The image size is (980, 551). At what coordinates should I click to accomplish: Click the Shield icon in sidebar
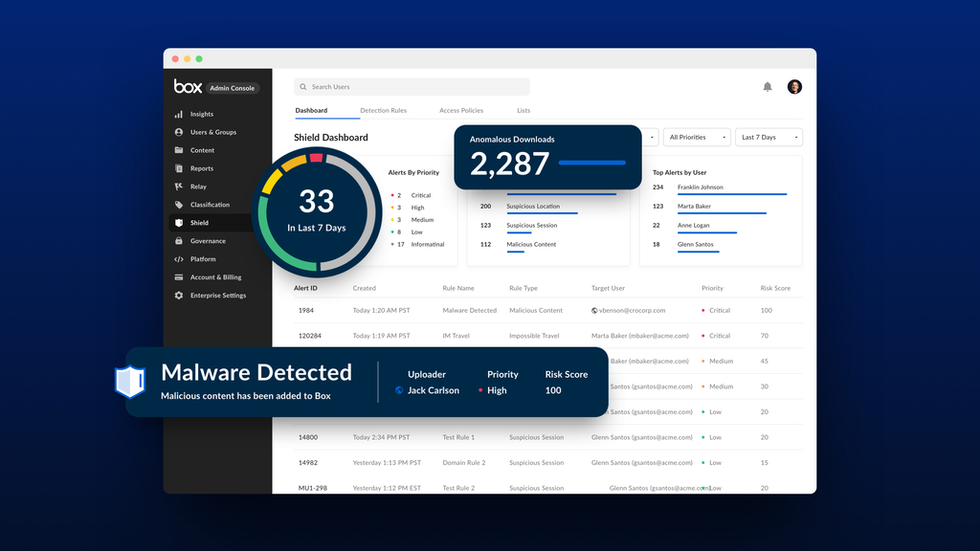pyautogui.click(x=179, y=223)
